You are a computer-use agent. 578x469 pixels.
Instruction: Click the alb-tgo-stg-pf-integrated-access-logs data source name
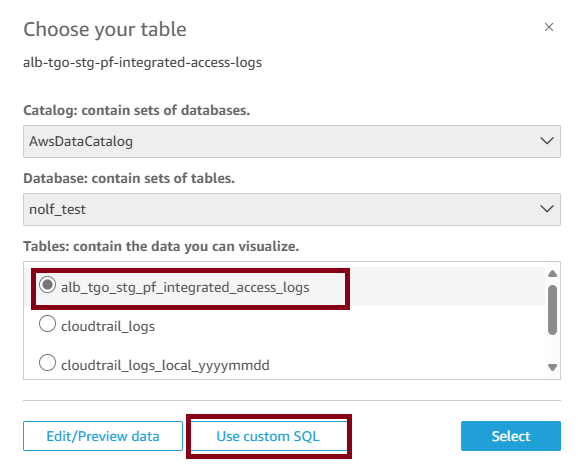click(142, 62)
